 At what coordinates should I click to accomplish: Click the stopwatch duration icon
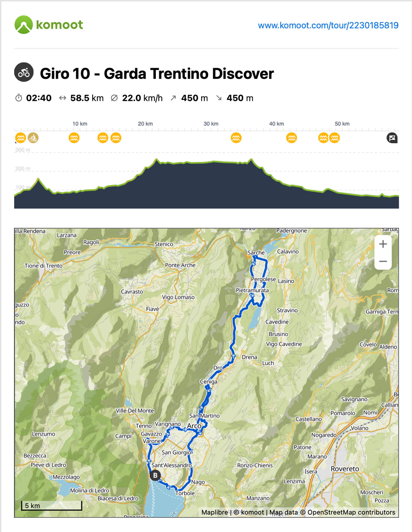pyautogui.click(x=18, y=98)
